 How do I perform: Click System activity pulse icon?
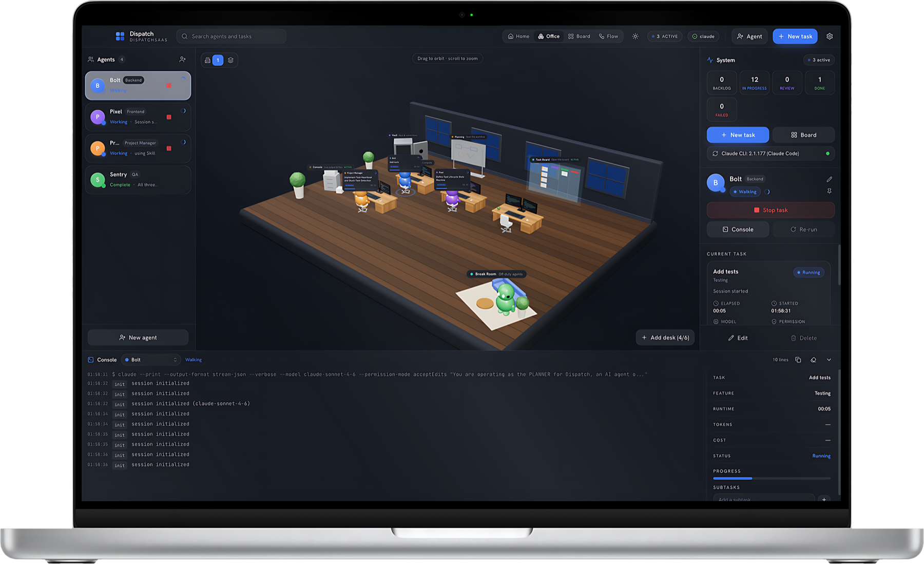[710, 60]
